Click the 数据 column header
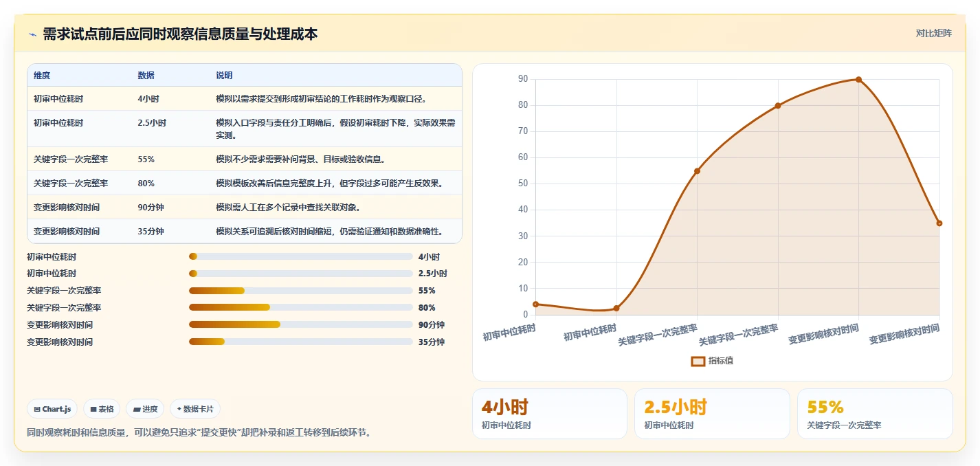This screenshot has width=980, height=466. [x=146, y=76]
